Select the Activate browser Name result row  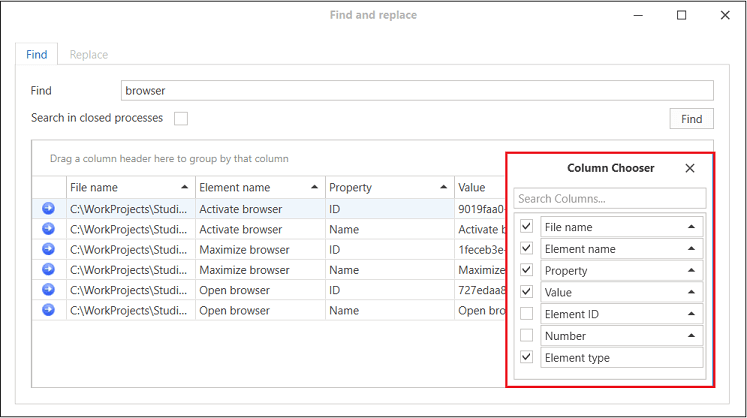pyautogui.click(x=260, y=229)
